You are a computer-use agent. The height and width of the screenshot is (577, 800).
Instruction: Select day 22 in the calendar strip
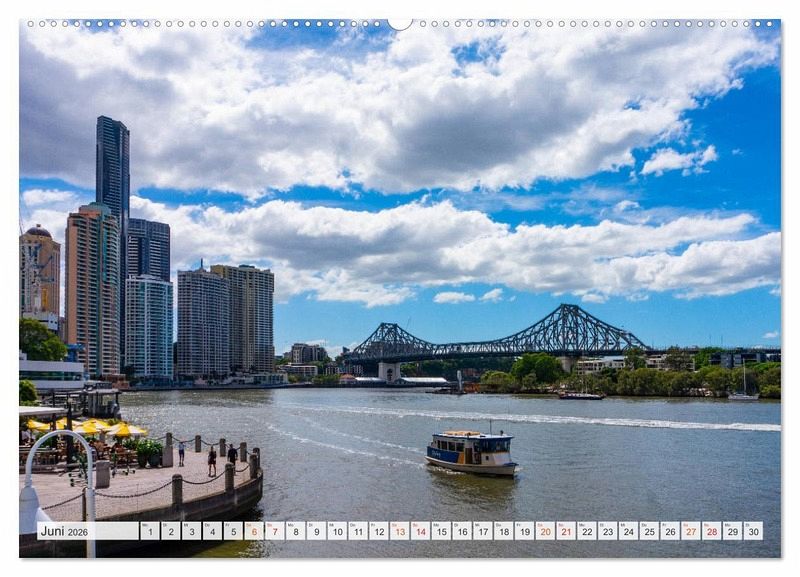pyautogui.click(x=587, y=531)
